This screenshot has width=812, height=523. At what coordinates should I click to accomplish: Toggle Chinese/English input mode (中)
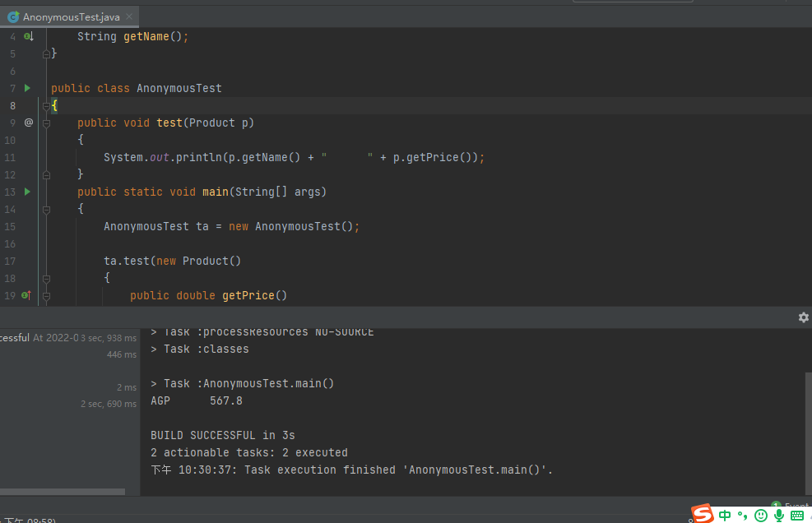(x=725, y=515)
